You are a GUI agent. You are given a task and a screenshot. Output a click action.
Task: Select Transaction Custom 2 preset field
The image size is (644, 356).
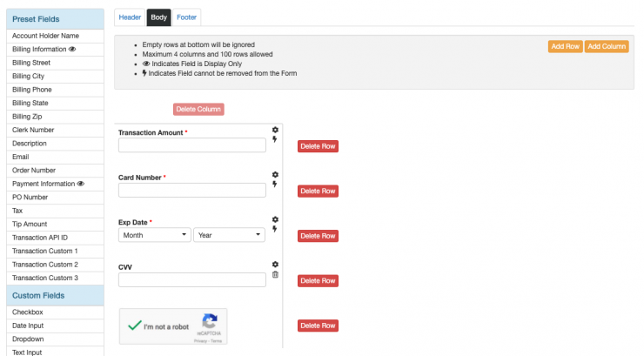(x=55, y=265)
